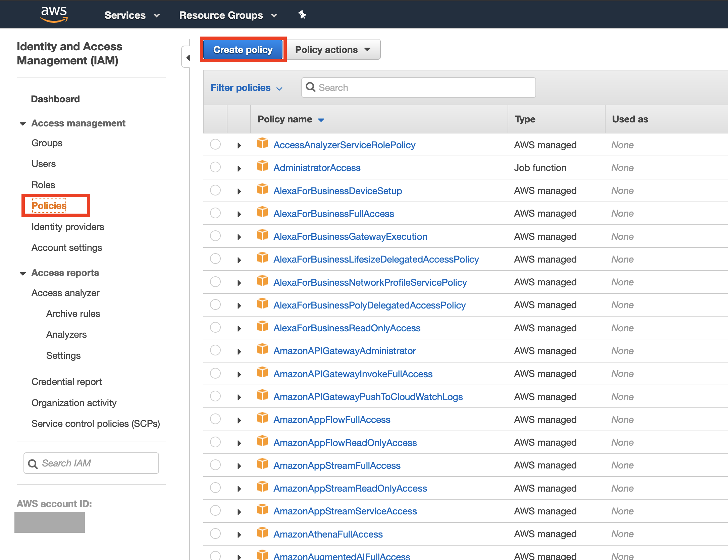Open Groups in the sidebar
This screenshot has height=560, width=728.
[47, 143]
